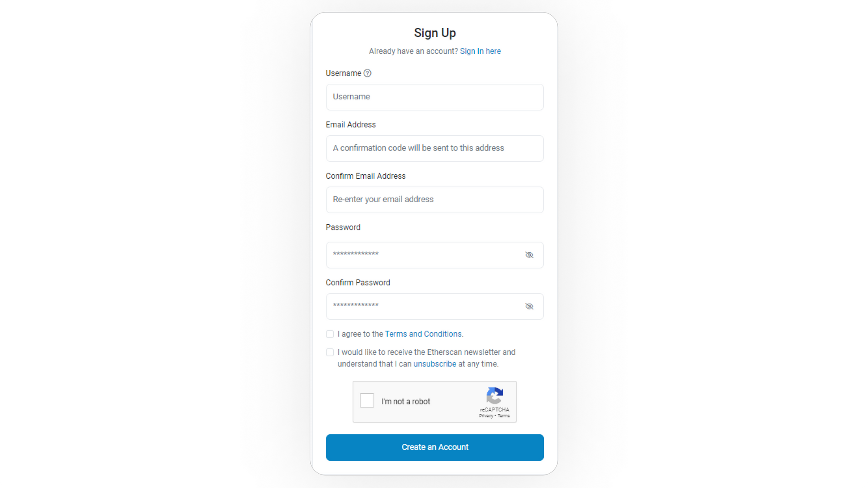Toggle visibility eye in Confirm Password field
Viewport: 868px width, 488px height.
click(529, 307)
